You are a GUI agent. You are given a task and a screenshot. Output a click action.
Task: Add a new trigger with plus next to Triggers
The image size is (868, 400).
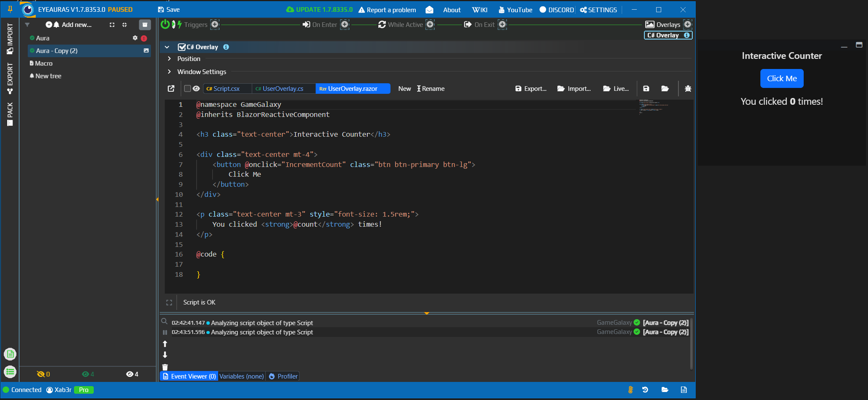(215, 24)
